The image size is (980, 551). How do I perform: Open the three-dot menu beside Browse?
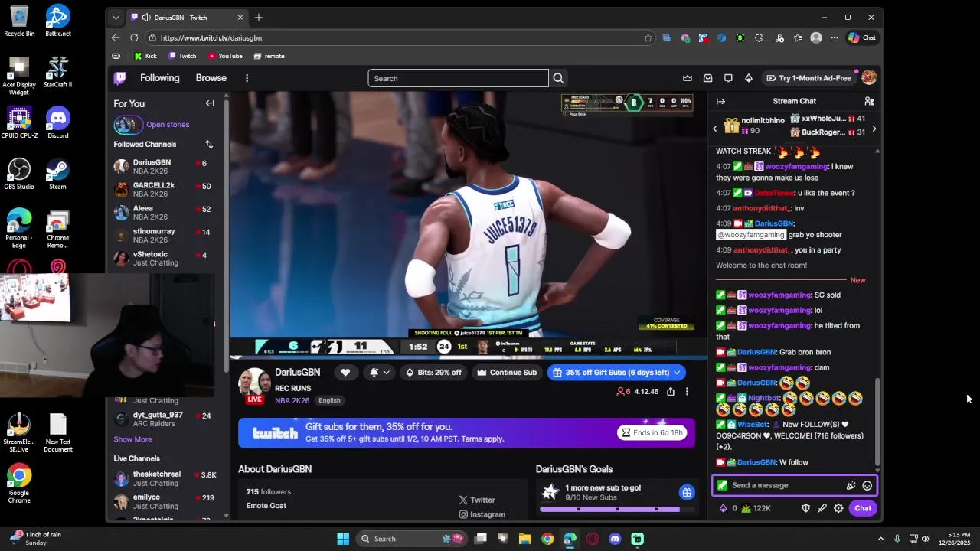(247, 78)
